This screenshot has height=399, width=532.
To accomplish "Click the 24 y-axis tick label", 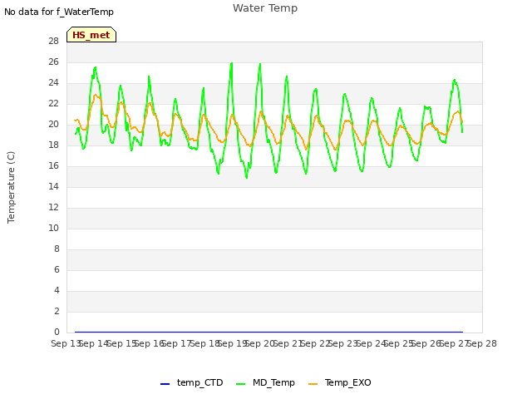I will (x=53, y=82).
